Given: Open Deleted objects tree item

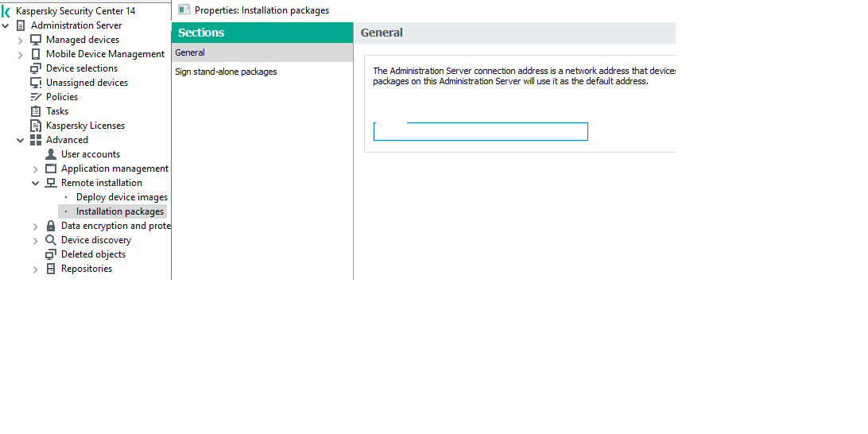Looking at the screenshot, I should tap(94, 254).
